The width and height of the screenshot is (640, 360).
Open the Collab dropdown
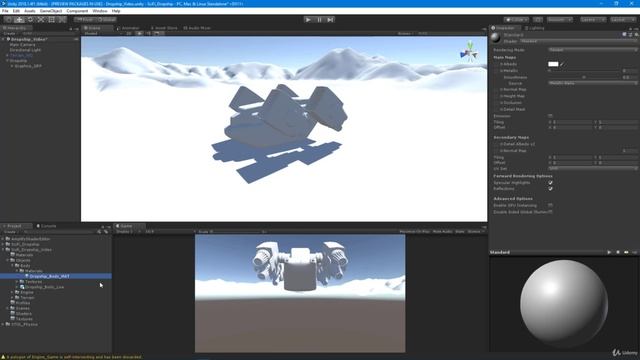tap(516, 20)
